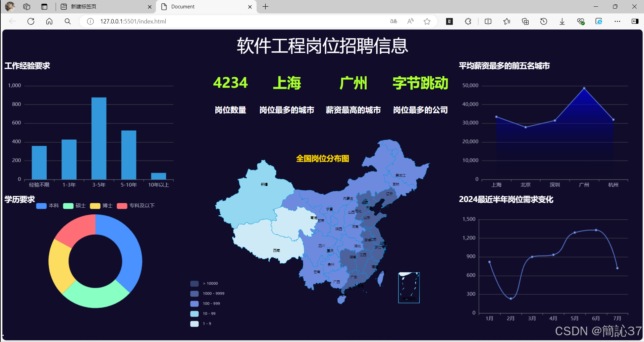This screenshot has width=644, height=342.
Task: Open browser Settings and more menu
Action: (x=617, y=21)
